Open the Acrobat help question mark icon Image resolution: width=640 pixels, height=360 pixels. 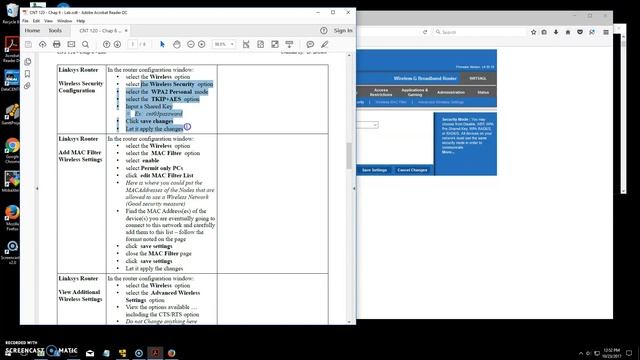coord(324,31)
